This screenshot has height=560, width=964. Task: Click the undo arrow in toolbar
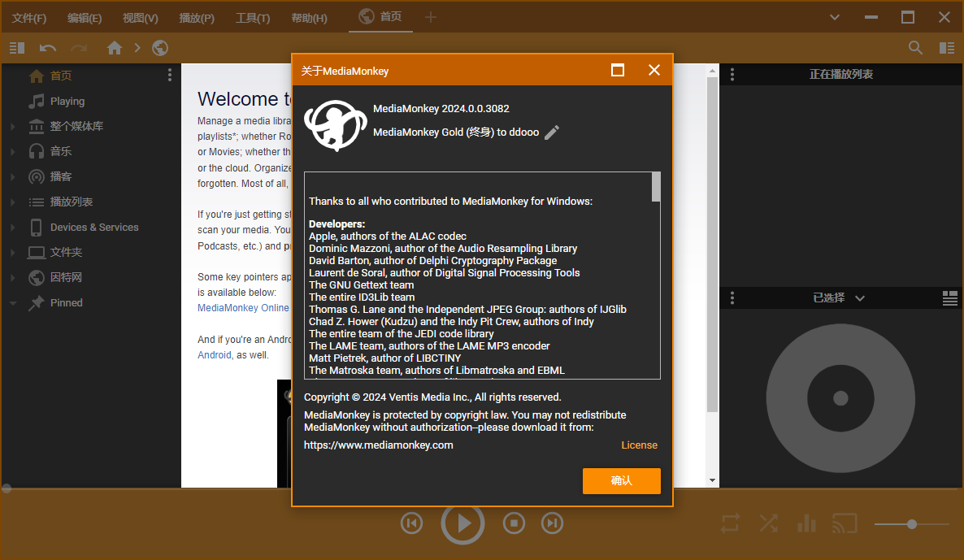click(47, 48)
